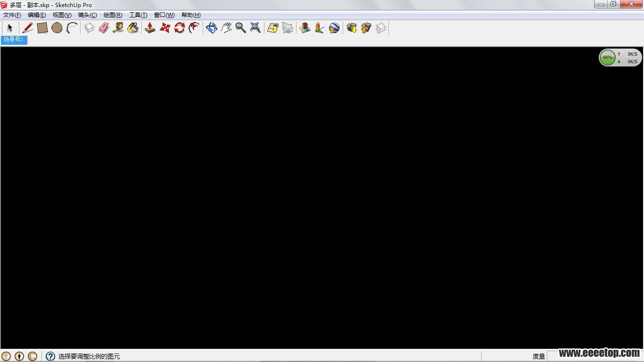Screen dimensions: 644x362
Task: Choose the Push/Pull tool
Action: pyautogui.click(x=150, y=28)
